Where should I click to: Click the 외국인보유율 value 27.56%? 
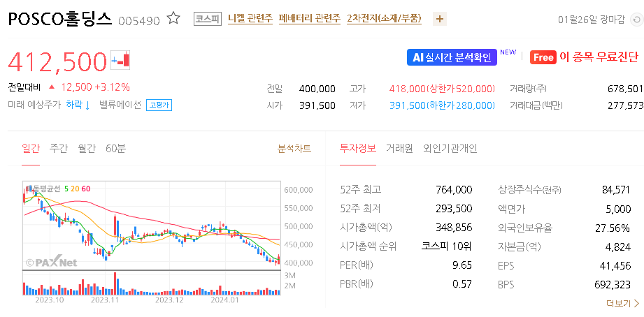pyautogui.click(x=613, y=228)
